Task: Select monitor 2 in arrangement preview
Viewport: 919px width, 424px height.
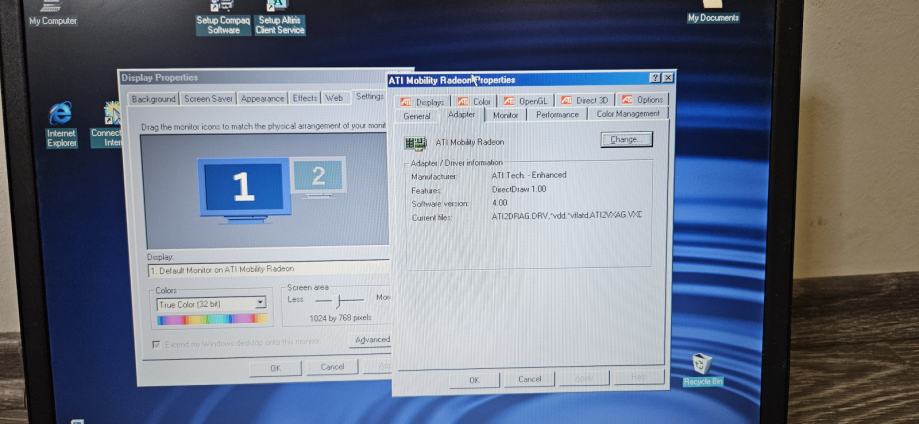Action: click(318, 175)
